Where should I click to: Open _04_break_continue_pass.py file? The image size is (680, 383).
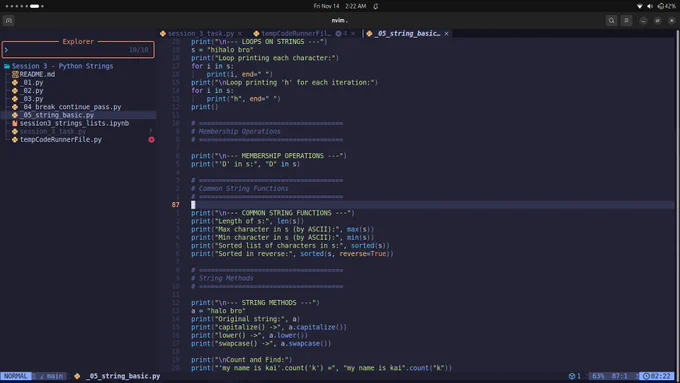pos(70,107)
